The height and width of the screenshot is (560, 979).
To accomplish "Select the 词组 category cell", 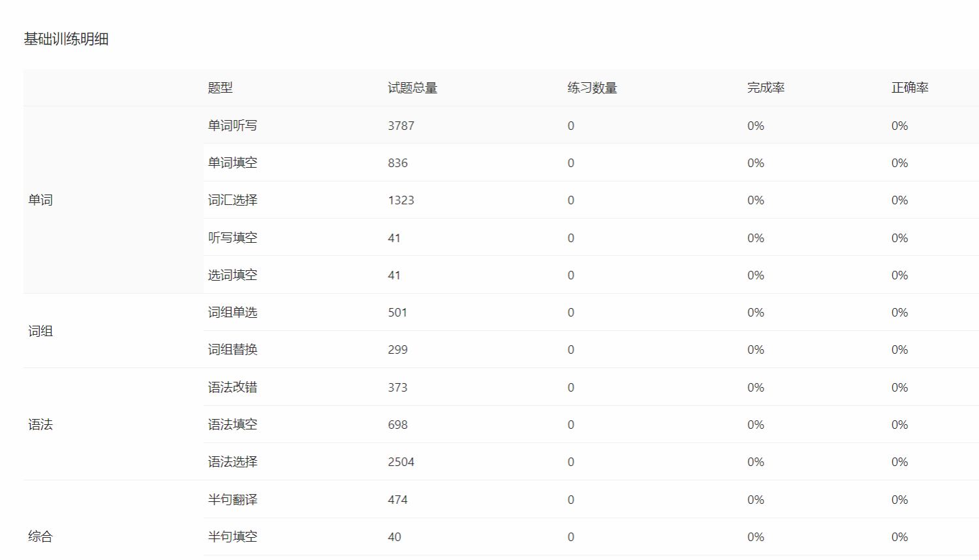I will [40, 331].
